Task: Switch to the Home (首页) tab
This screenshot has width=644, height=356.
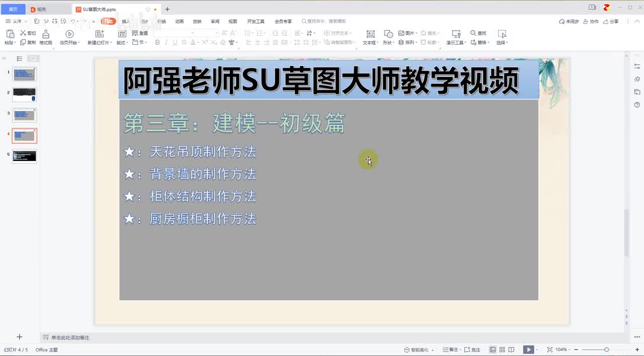Action: click(13, 9)
